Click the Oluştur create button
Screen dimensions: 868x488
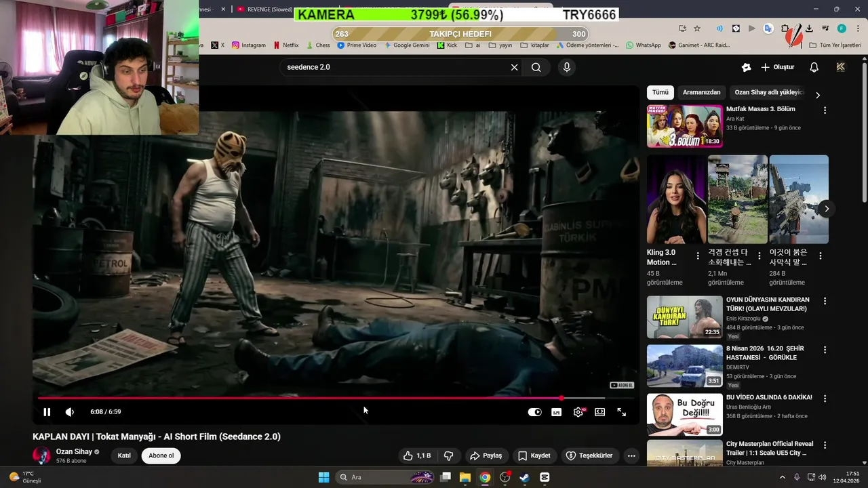click(777, 67)
